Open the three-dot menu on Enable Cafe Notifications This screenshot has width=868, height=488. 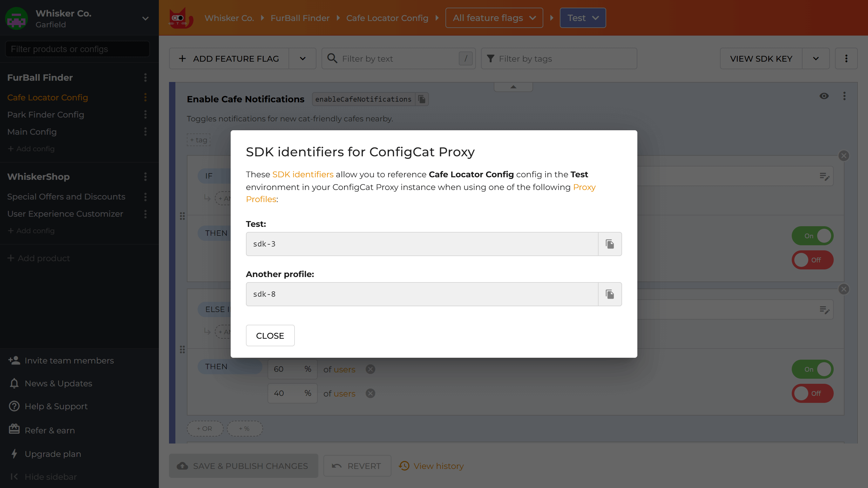(x=844, y=96)
